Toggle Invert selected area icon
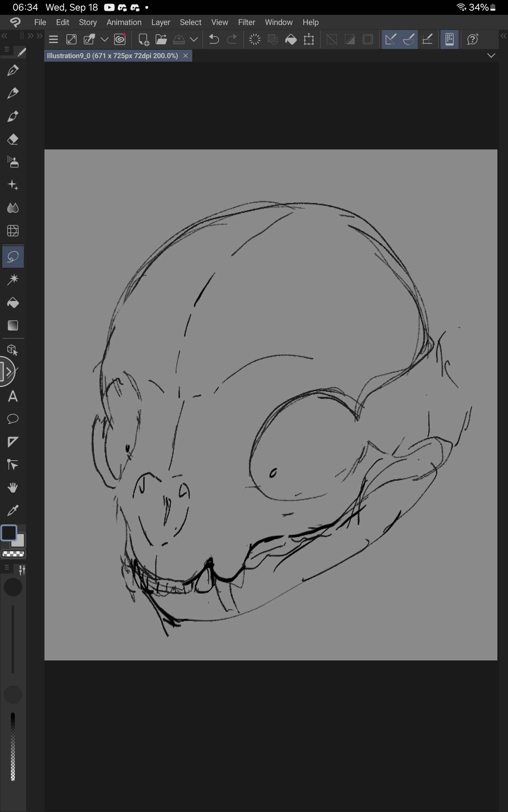Screen dimensions: 508x812 tap(350, 39)
